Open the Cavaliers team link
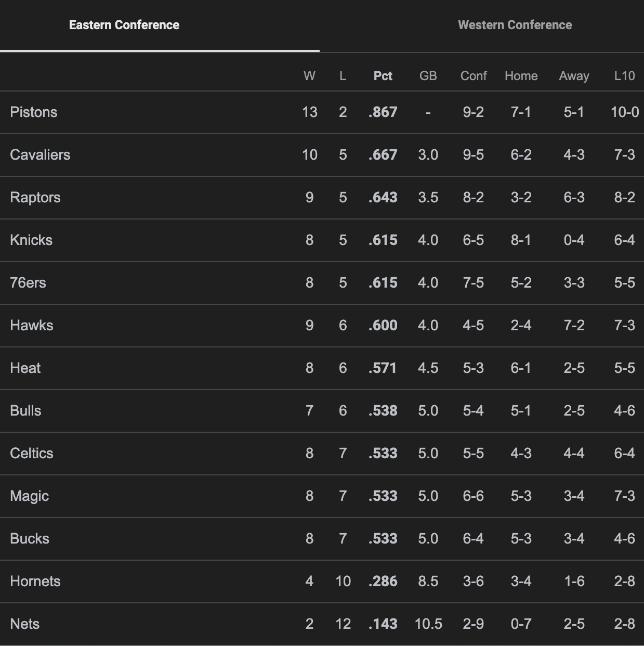The image size is (644, 646). tap(40, 155)
